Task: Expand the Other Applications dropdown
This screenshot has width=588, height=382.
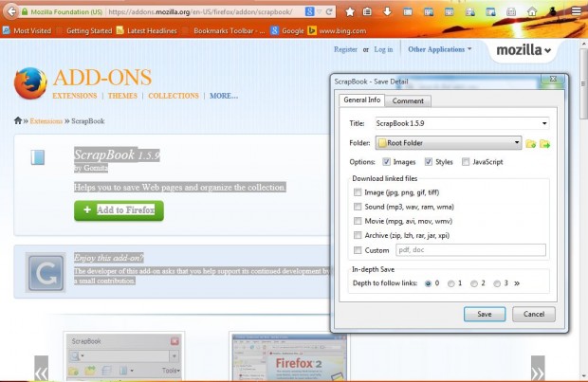Action: pyautogui.click(x=440, y=49)
